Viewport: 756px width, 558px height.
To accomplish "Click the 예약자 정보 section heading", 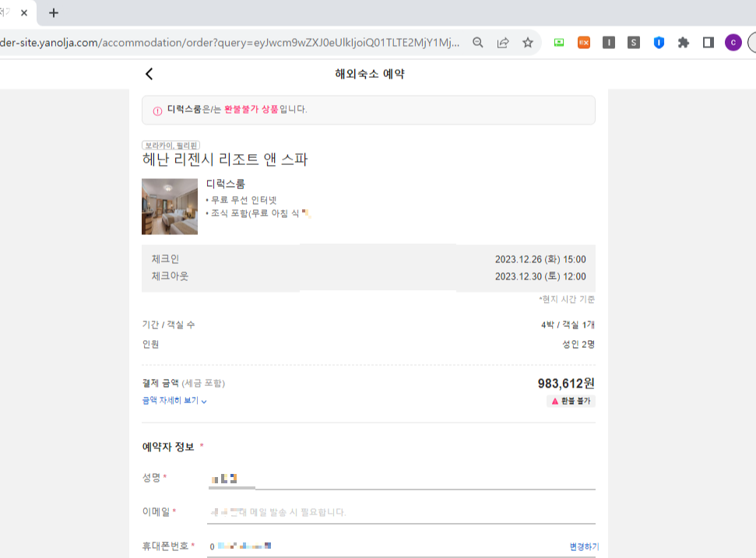I will [168, 447].
